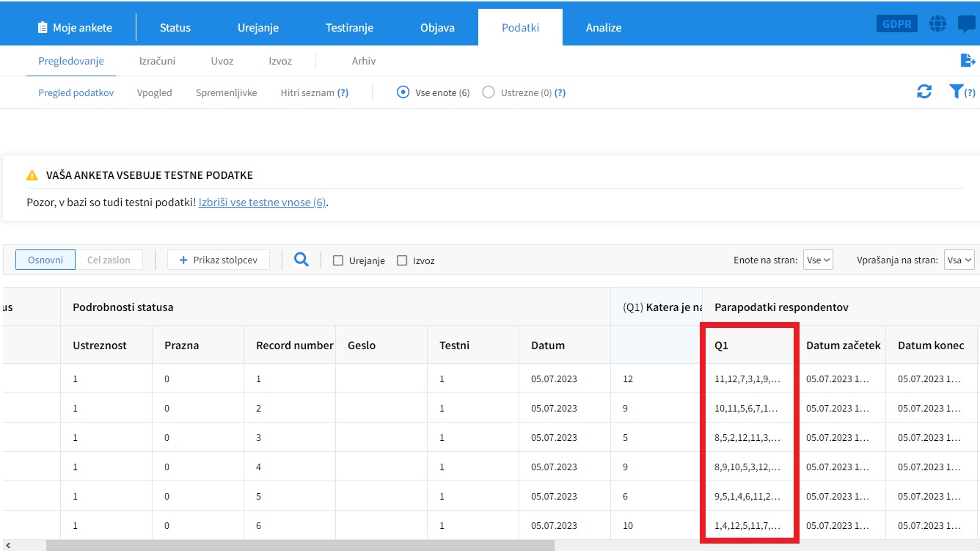Click Hitri seznam link

pyautogui.click(x=307, y=93)
